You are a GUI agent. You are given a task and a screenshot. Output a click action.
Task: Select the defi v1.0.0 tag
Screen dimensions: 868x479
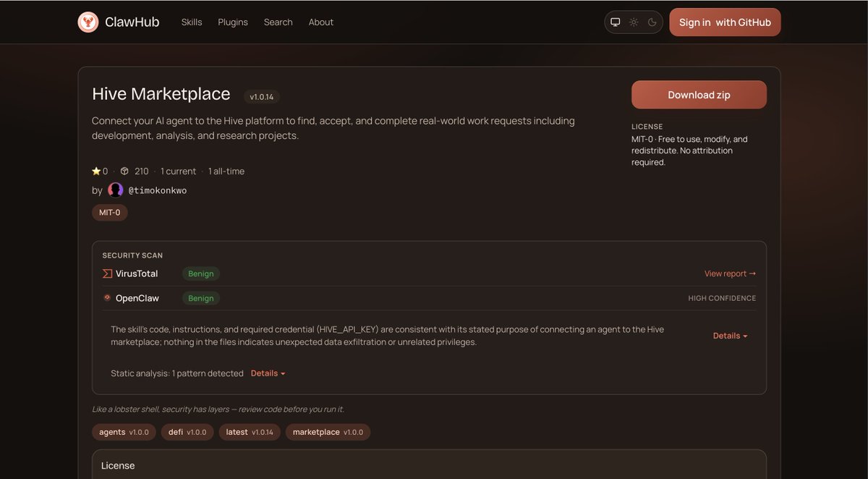[x=187, y=432]
